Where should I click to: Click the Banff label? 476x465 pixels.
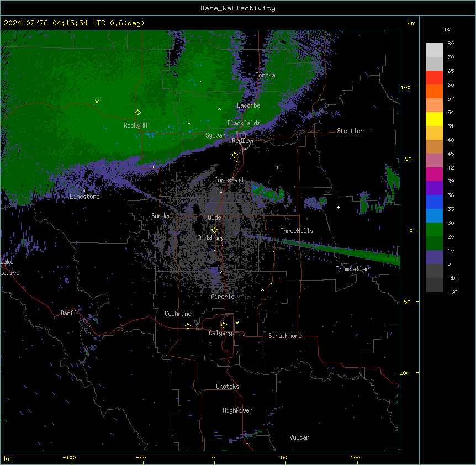(x=68, y=313)
